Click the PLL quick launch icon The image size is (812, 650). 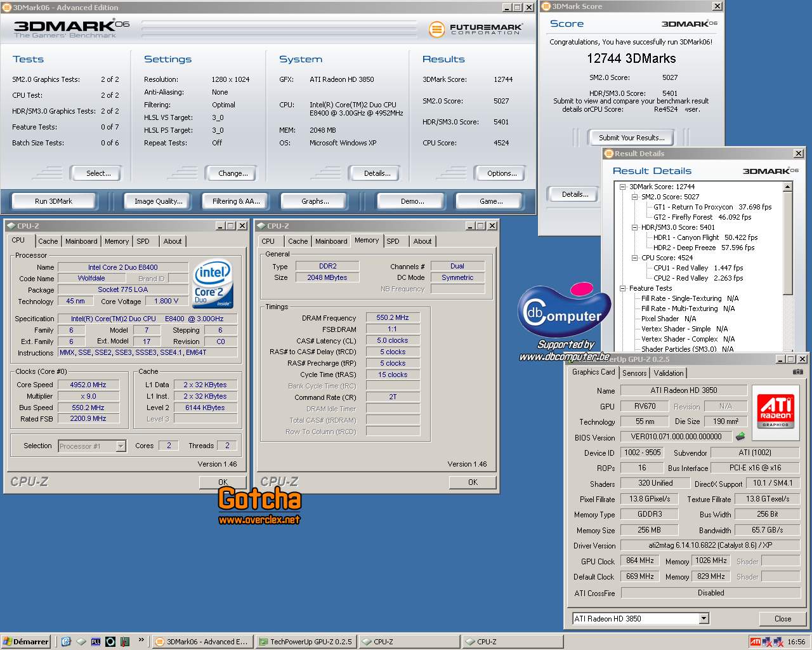[x=96, y=641]
